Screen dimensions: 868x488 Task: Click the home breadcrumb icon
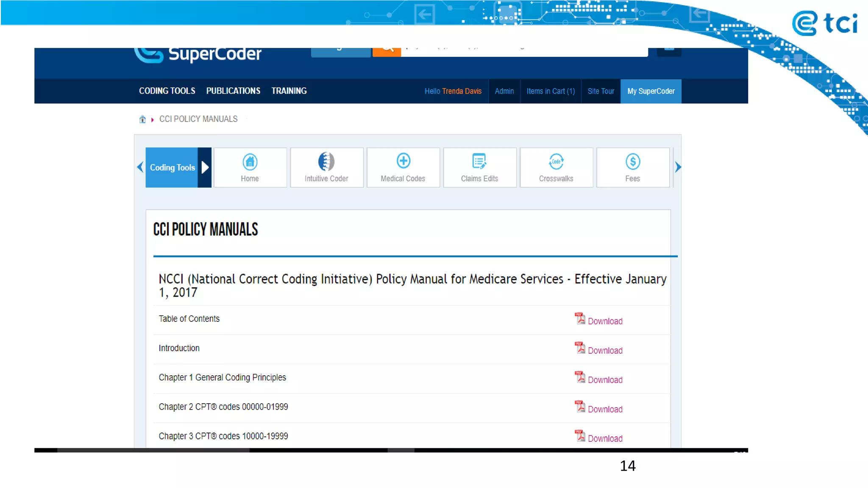pyautogui.click(x=142, y=119)
